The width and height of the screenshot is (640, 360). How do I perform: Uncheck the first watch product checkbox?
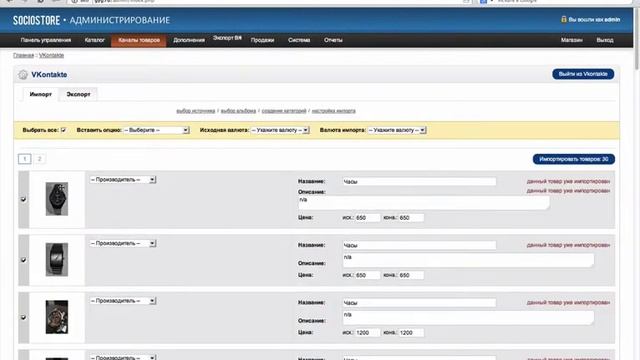coord(23,199)
